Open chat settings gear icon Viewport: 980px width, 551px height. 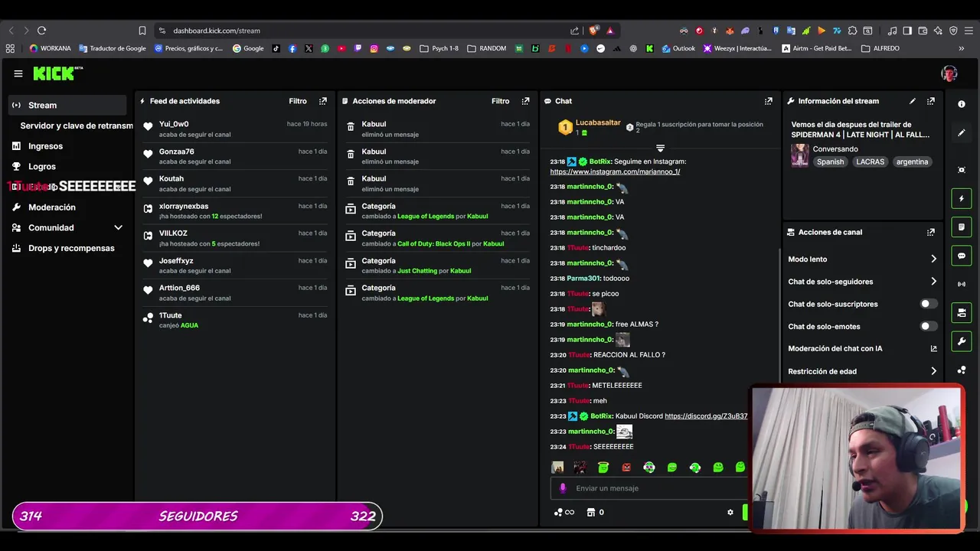(730, 512)
